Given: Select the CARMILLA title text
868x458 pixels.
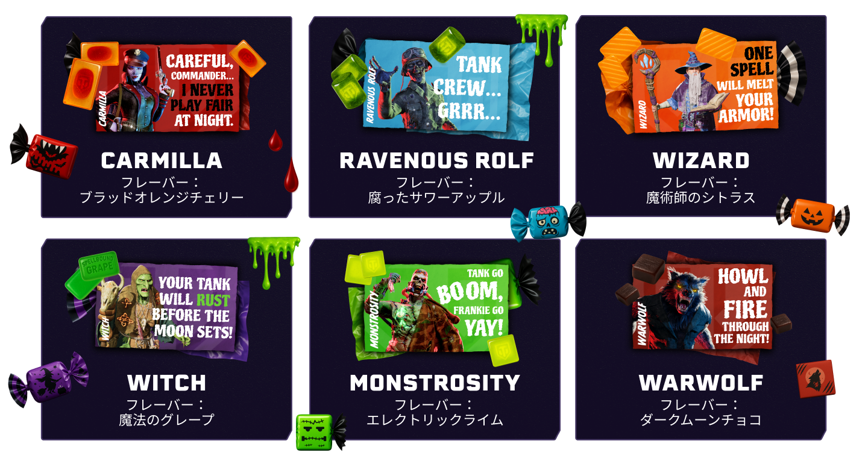Looking at the screenshot, I should (162, 161).
